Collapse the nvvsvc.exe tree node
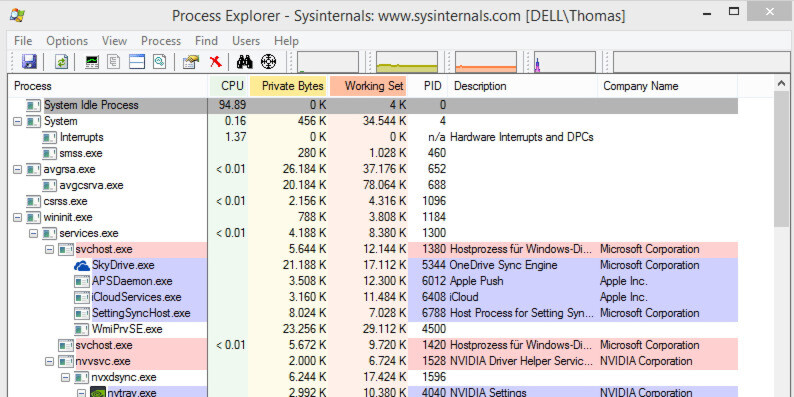The height and width of the screenshot is (397, 794). point(50,362)
